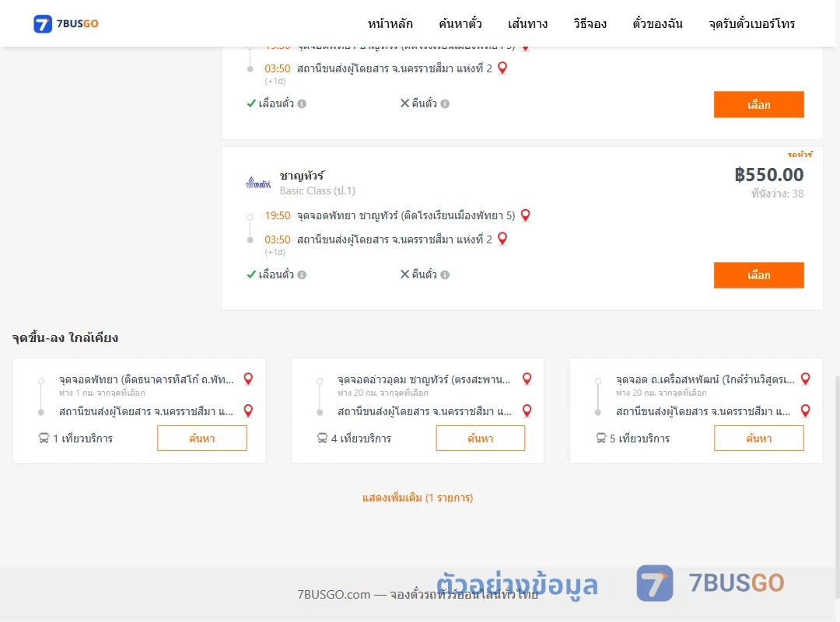This screenshot has height=622, width=840.
Task: Click the Basic Class (ป.1) label
Action: click(x=317, y=190)
